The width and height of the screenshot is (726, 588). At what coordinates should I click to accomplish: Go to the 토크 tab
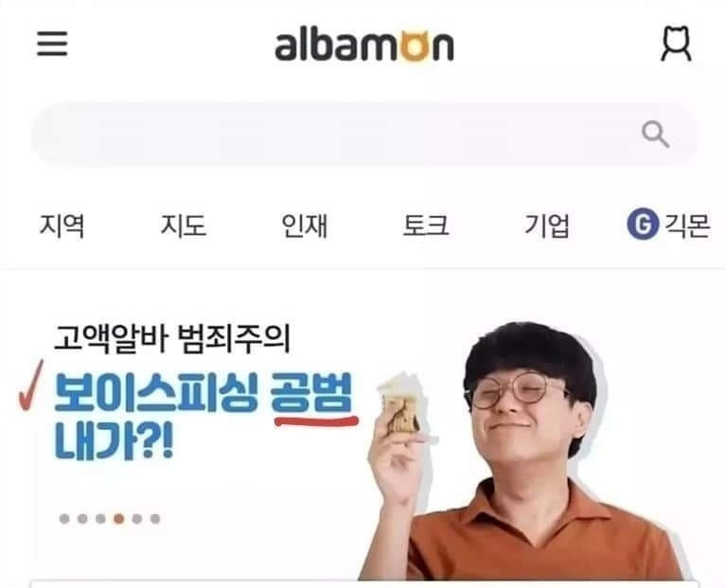pyautogui.click(x=426, y=225)
